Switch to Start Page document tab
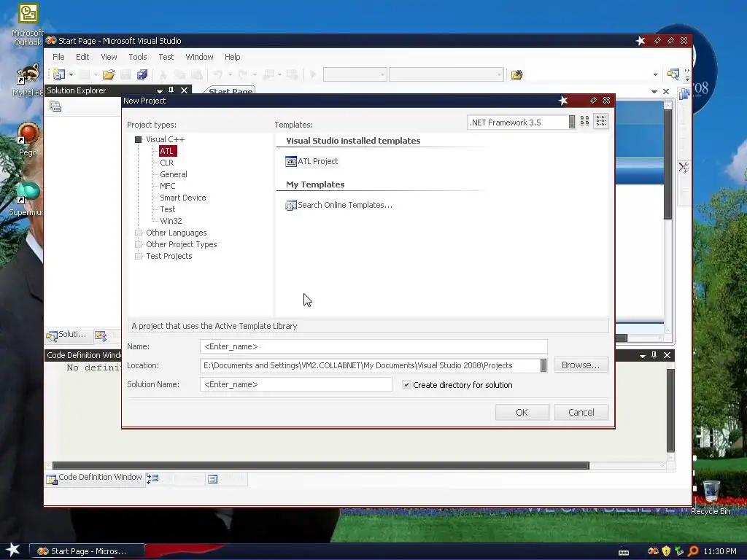 [x=231, y=90]
